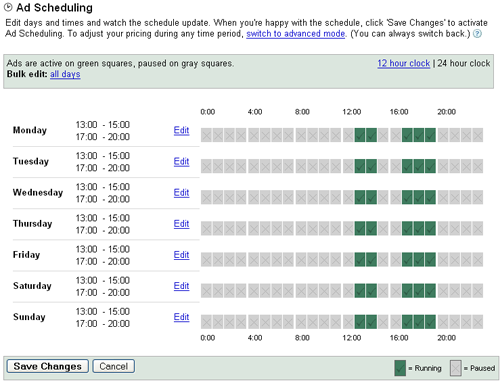Edit Sunday's schedule
Image resolution: width=500 pixels, height=383 pixels.
pyautogui.click(x=181, y=317)
